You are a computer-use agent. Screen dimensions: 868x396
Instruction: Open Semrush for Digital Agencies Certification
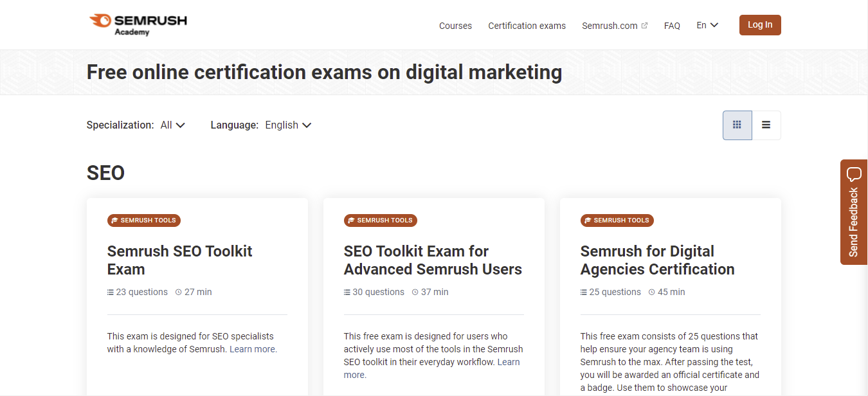[x=657, y=260]
